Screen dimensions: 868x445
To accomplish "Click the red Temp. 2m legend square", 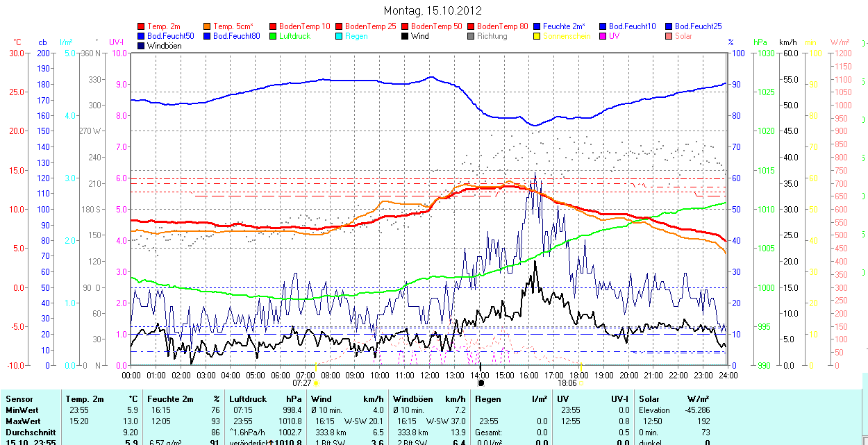I will (x=142, y=26).
